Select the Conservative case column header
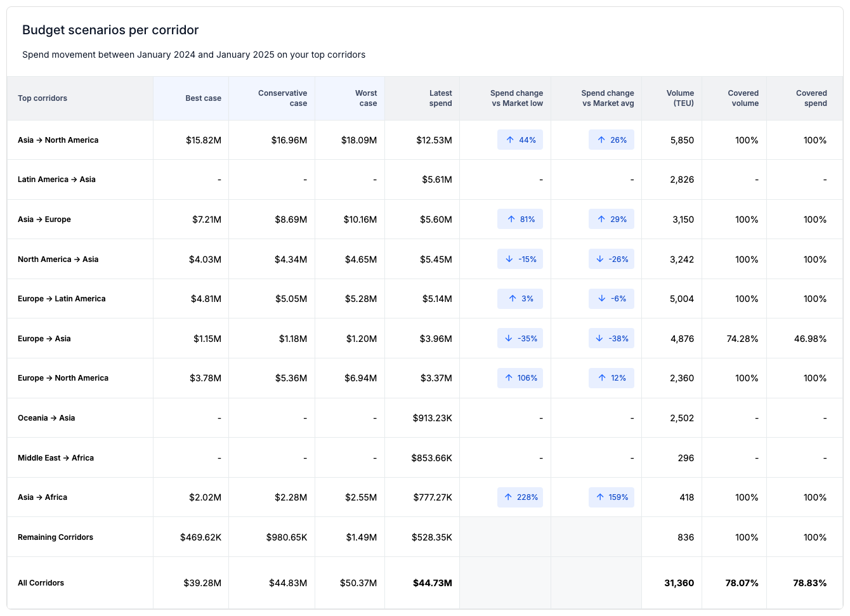850x616 pixels. click(272, 98)
